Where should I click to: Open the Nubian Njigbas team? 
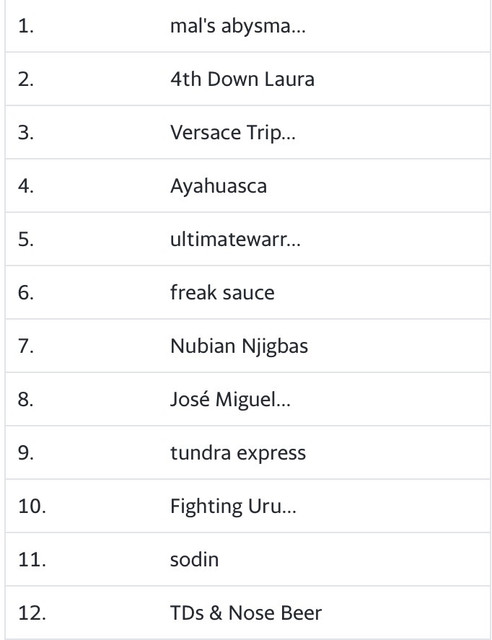point(239,346)
